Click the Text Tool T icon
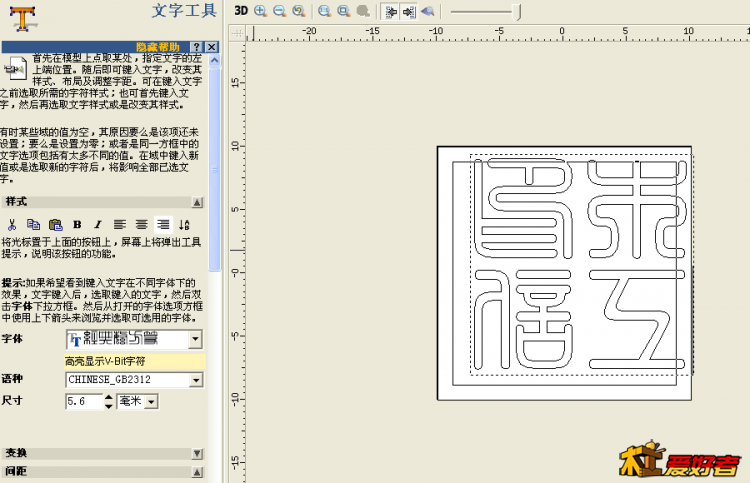Screen dimensions: 750x483 click(22, 19)
